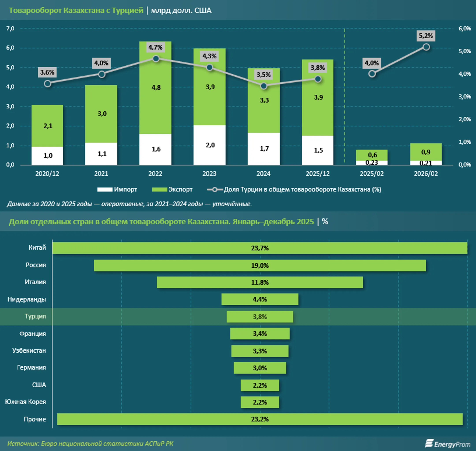Click the 4,7% line marker for 2022

156,59
